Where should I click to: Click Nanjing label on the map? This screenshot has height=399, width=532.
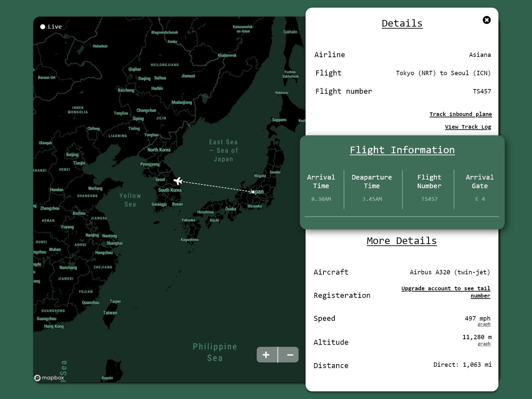tap(92, 235)
